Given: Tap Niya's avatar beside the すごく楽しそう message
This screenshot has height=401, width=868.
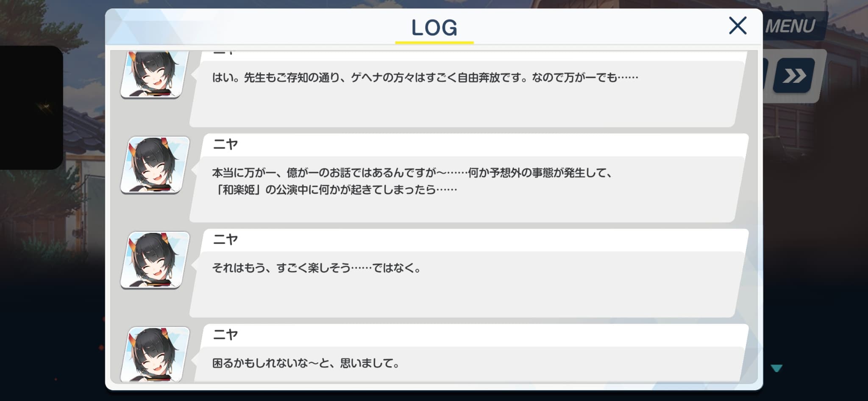Looking at the screenshot, I should [x=155, y=260].
